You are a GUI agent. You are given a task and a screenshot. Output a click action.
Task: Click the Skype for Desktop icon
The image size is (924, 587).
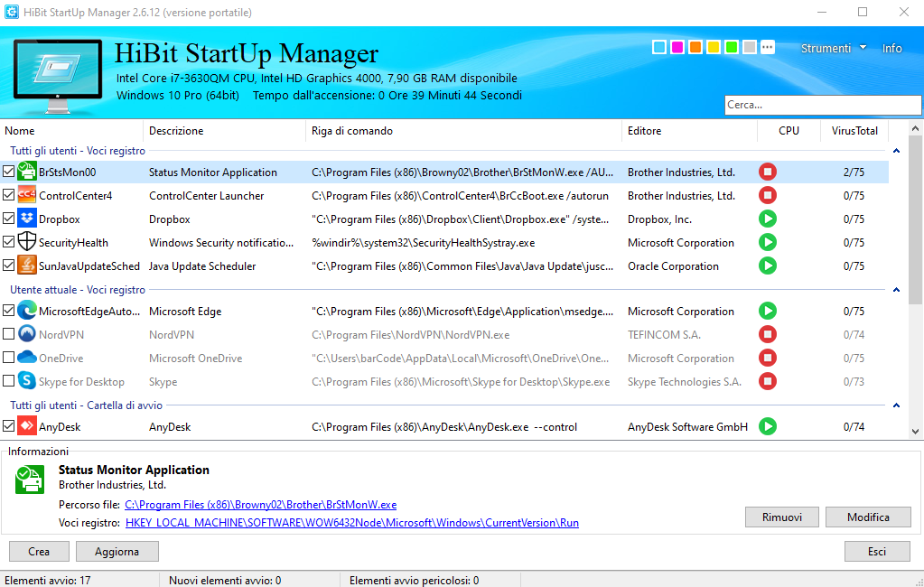pos(26,381)
